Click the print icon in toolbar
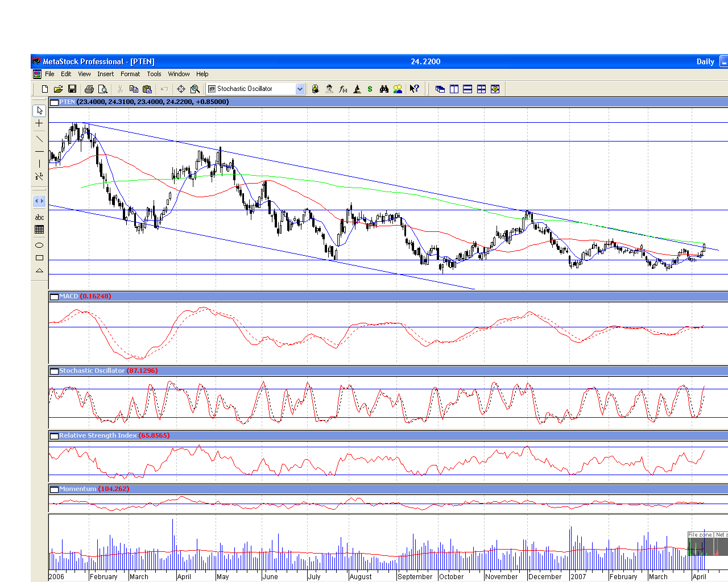This screenshot has height=582, width=728. pos(89,89)
